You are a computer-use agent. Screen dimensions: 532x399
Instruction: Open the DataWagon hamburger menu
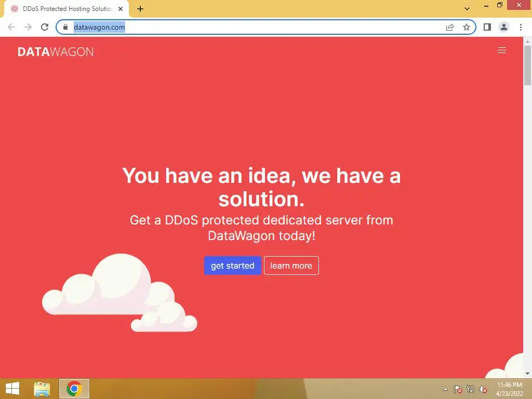(501, 50)
